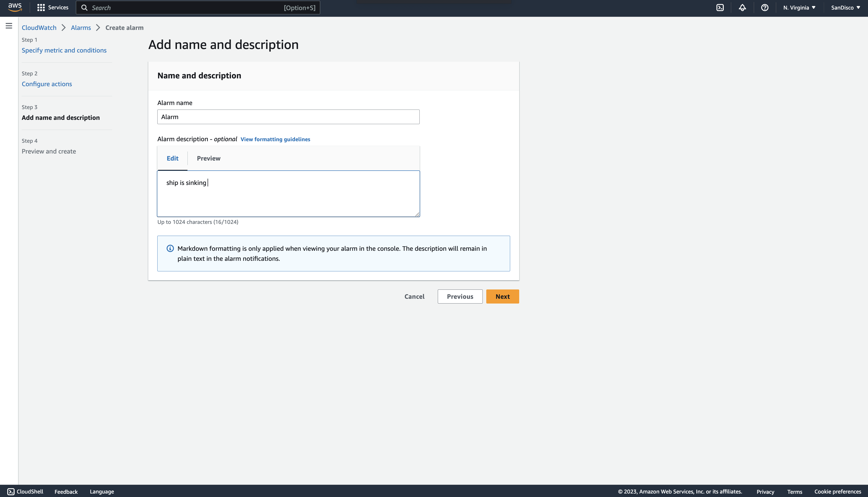Open the help question mark icon
This screenshot has width=868, height=497.
click(x=764, y=8)
